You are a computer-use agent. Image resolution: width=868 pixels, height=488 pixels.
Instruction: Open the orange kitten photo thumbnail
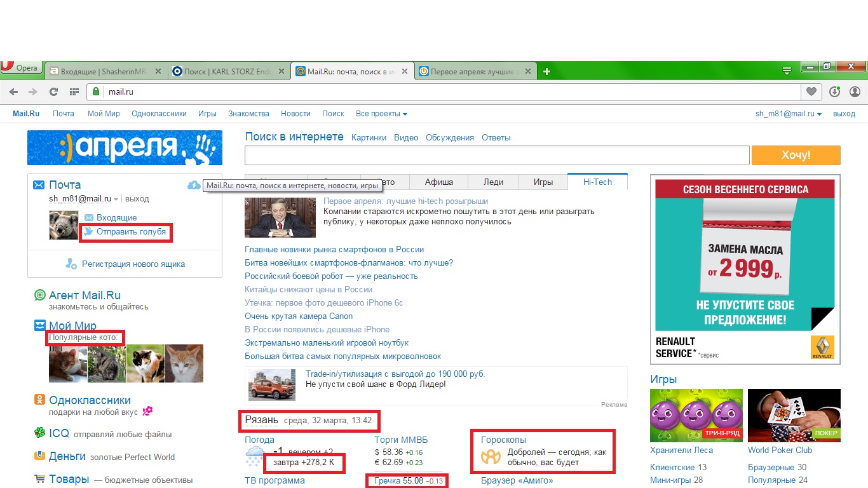[184, 363]
